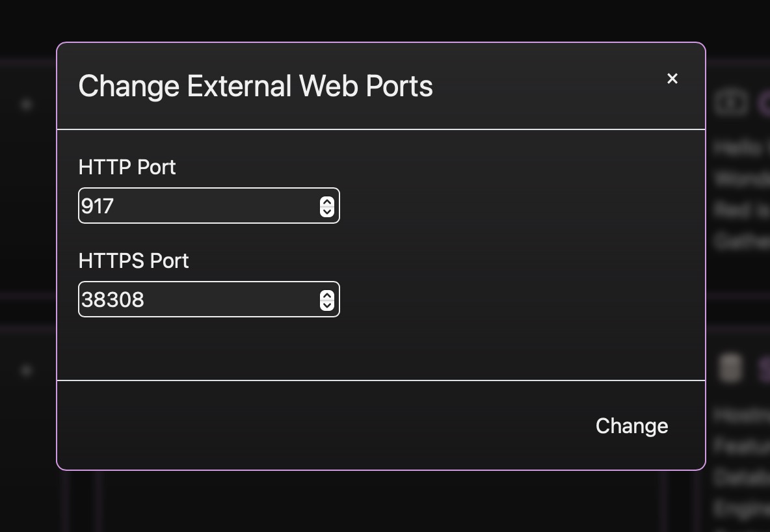Click the dim dot icon left of dialog header

[x=27, y=104]
